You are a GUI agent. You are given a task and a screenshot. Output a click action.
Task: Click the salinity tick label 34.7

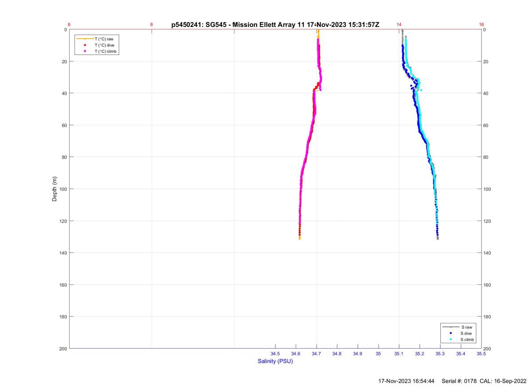pos(317,353)
